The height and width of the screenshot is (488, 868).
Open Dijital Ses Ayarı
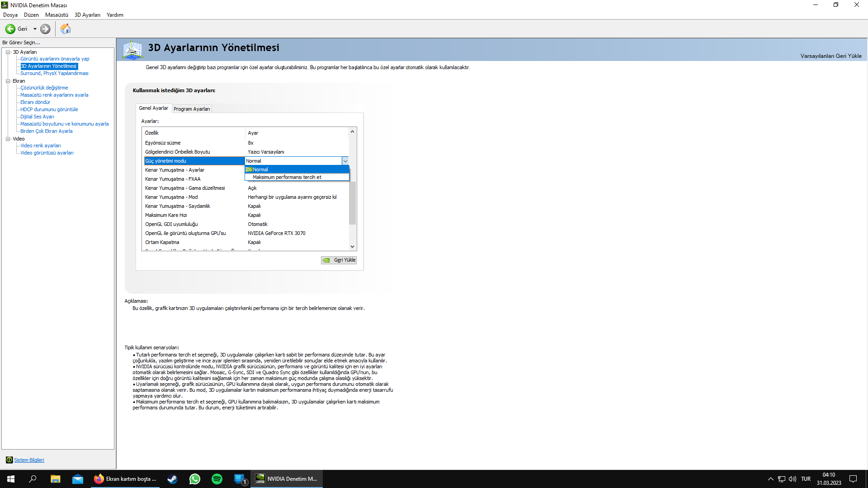pos(37,117)
